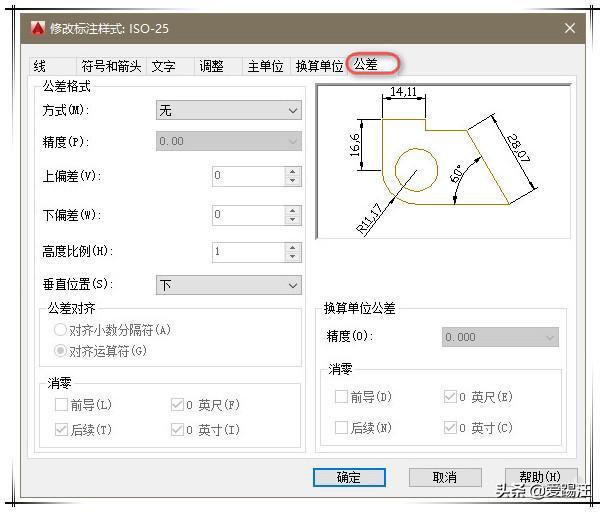
Task: Switch to the 换算单位 tab
Action: 319,66
